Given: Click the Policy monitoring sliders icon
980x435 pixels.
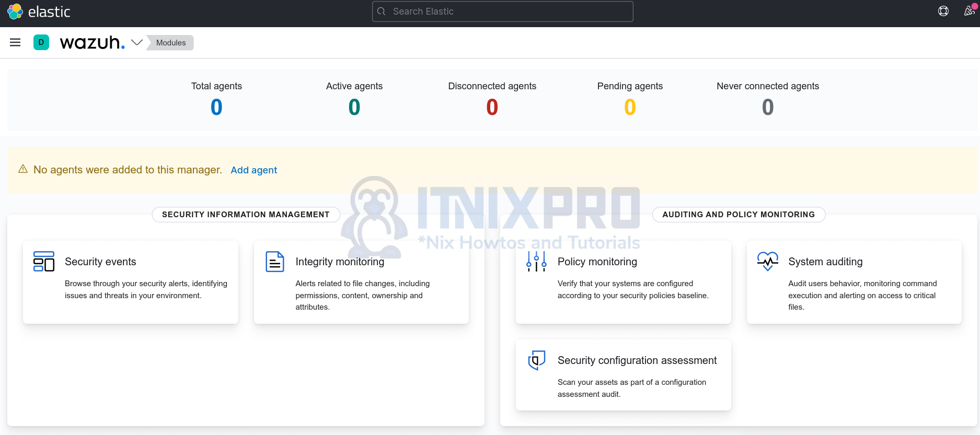Looking at the screenshot, I should [536, 262].
